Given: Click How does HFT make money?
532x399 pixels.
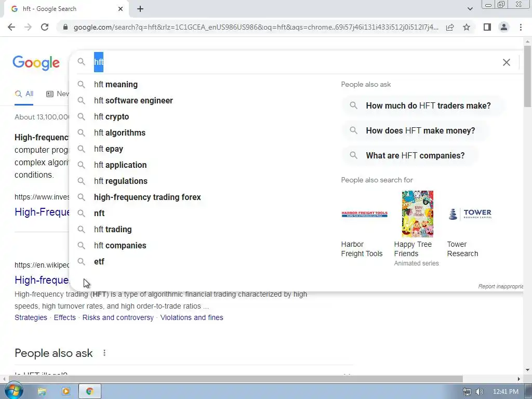Looking at the screenshot, I should point(415,130).
